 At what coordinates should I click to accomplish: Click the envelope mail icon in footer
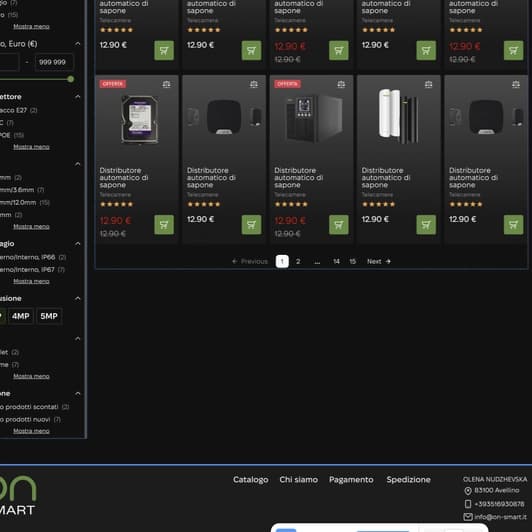[468, 517]
